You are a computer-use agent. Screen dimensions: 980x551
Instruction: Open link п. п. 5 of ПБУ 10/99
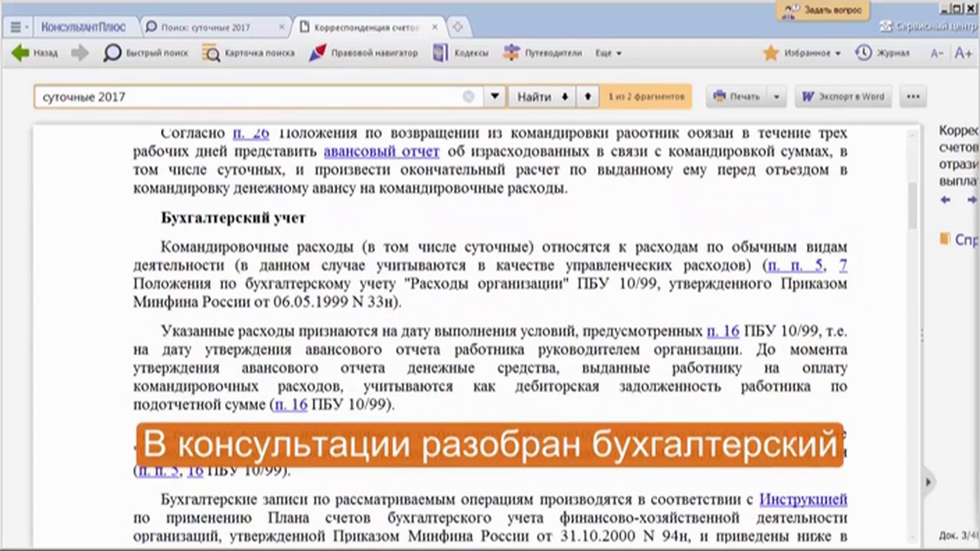pos(795,266)
